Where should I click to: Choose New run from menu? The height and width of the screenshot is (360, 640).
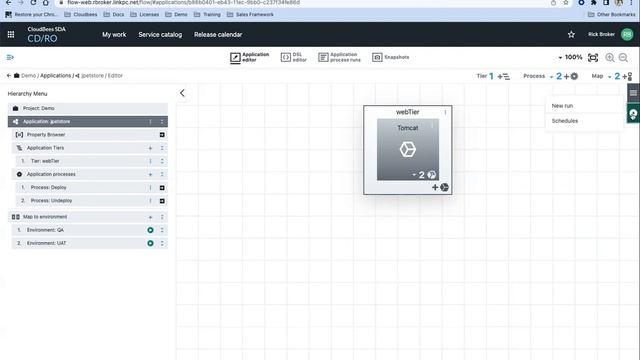coord(562,106)
